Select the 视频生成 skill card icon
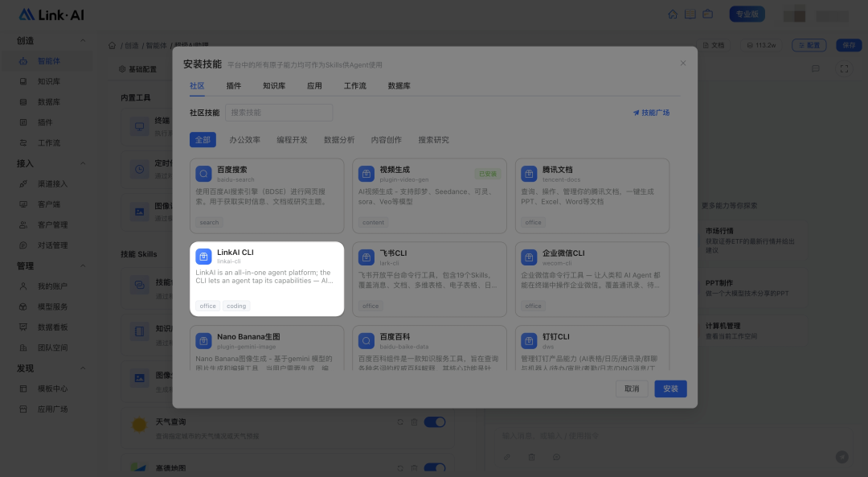868x477 pixels. coord(366,174)
